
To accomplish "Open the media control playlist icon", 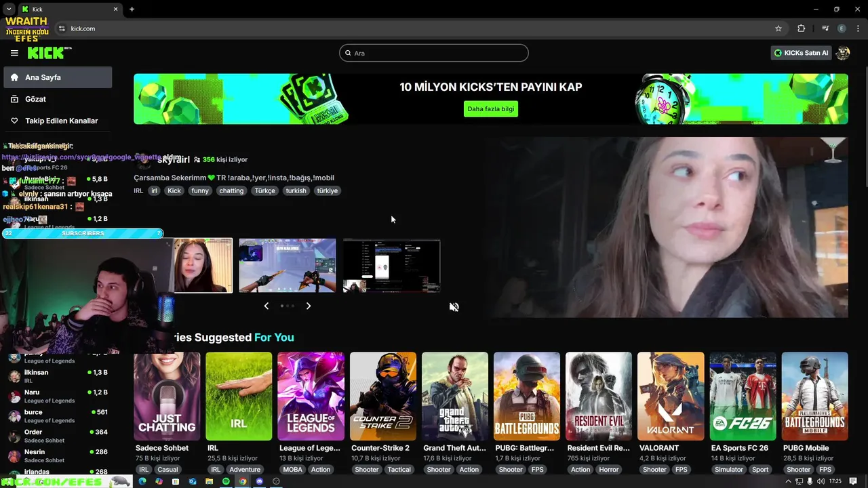I will [x=825, y=28].
